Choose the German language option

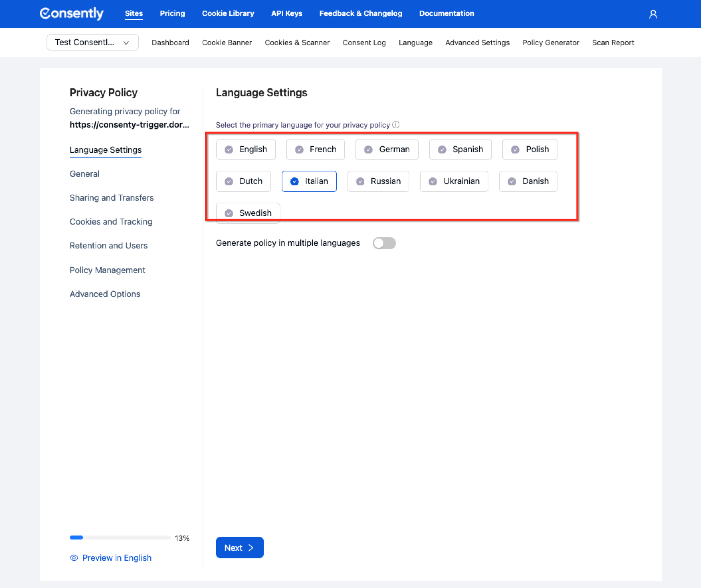pyautogui.click(x=387, y=149)
